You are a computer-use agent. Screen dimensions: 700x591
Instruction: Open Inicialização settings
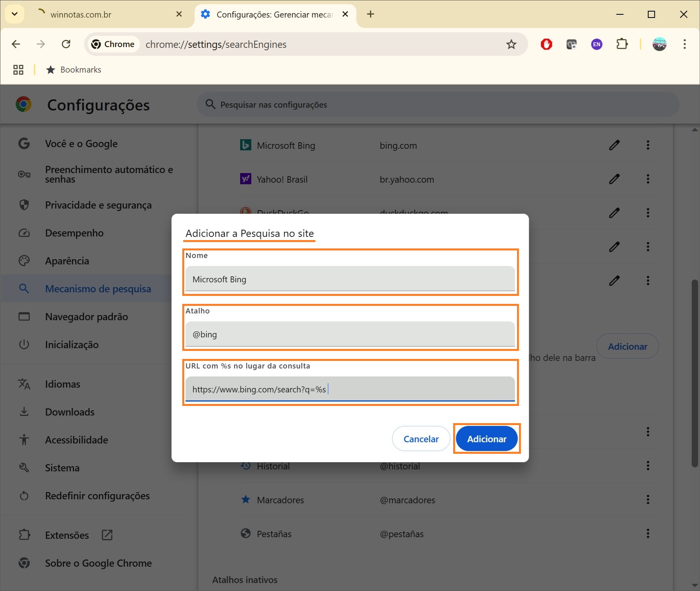click(x=72, y=345)
